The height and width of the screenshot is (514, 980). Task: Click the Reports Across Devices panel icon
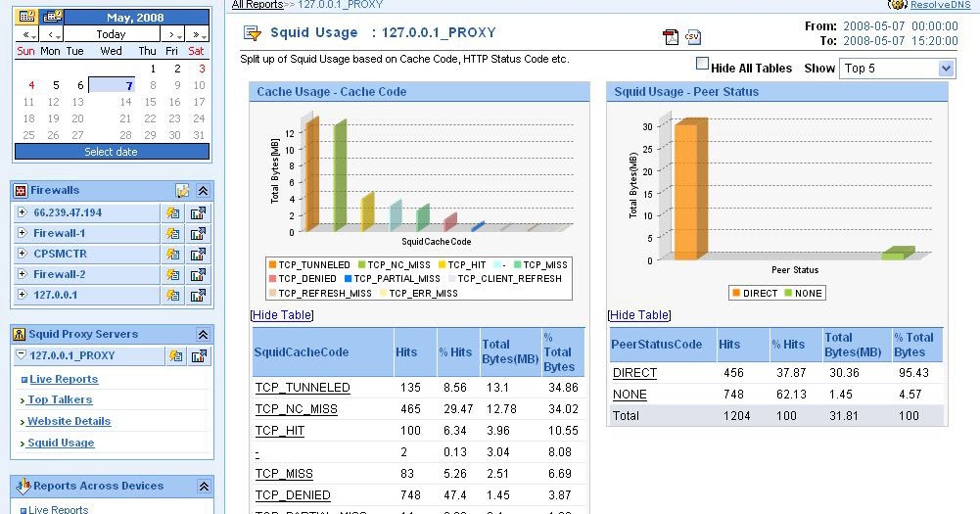23,485
